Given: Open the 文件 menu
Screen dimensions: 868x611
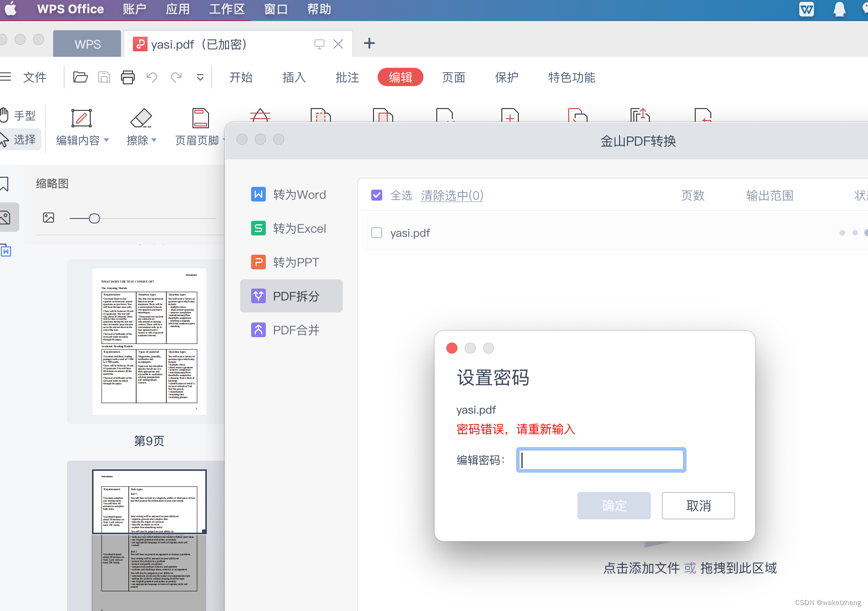Looking at the screenshot, I should point(35,77).
